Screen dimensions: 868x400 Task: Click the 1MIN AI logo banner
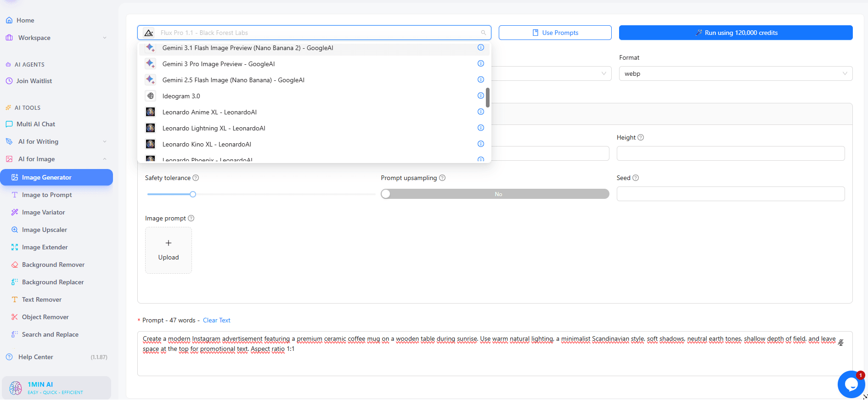click(x=56, y=388)
